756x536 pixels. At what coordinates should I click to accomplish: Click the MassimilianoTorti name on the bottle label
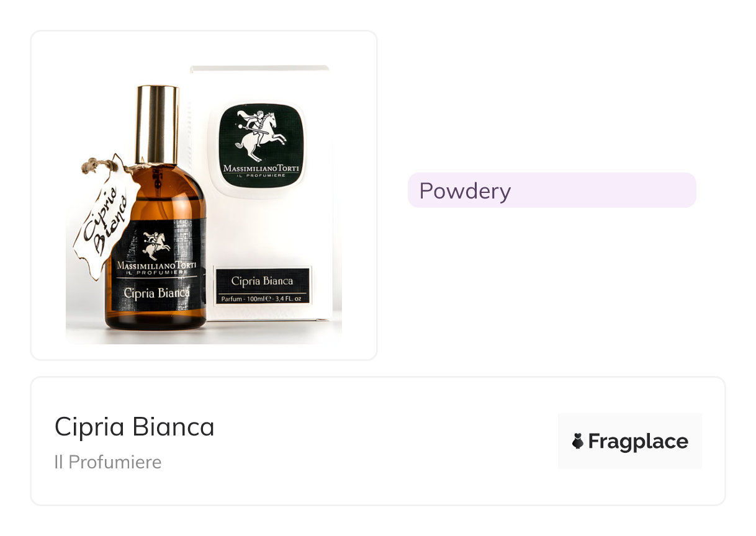point(156,266)
